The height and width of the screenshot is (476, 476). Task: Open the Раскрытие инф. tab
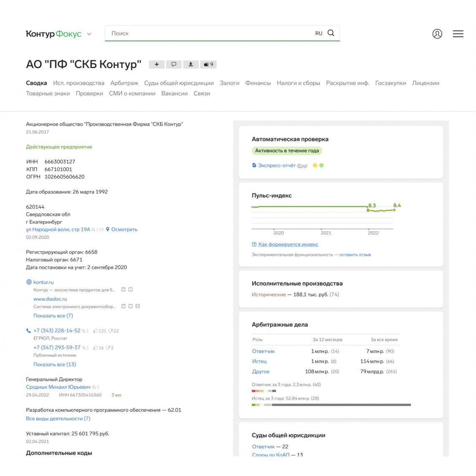(x=347, y=83)
